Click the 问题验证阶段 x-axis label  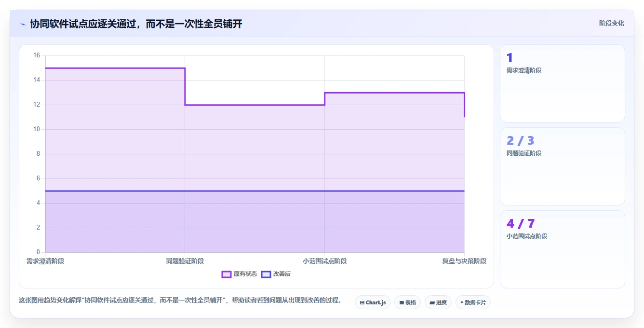[x=185, y=261]
